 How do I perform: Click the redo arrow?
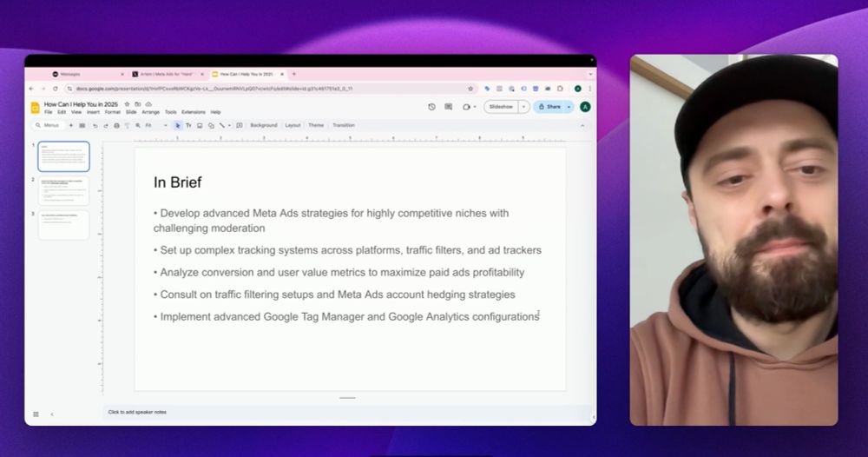click(106, 126)
